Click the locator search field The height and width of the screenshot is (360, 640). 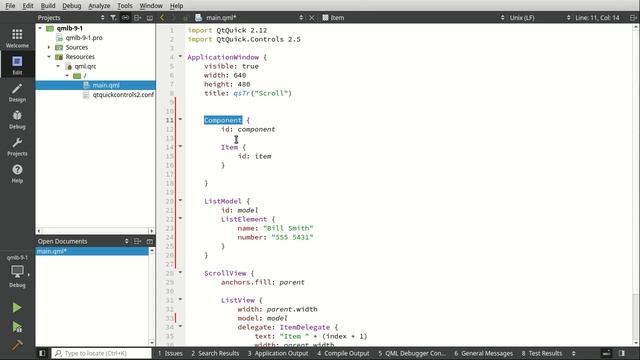point(101,353)
